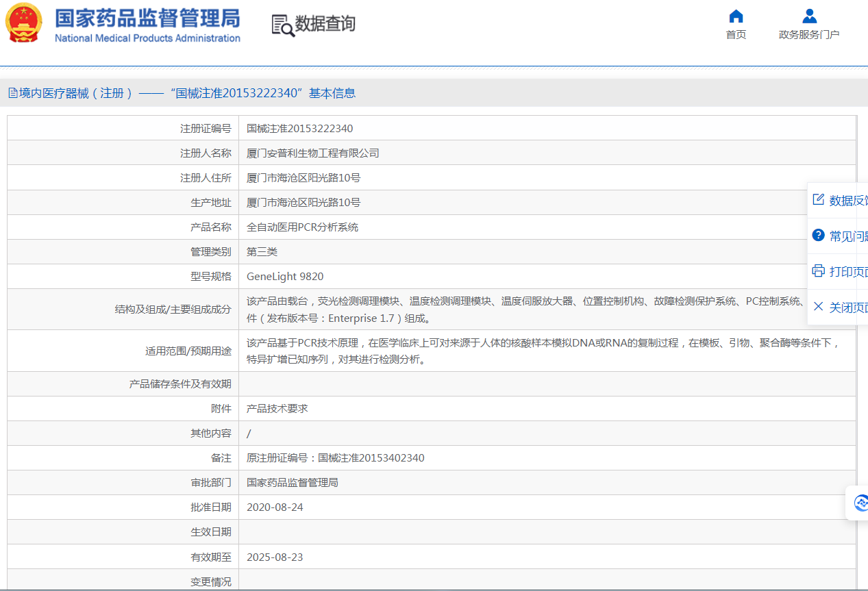Viewport: 868px width, 591px height.
Task: Click the document icon before 境内医疗器械
Action: click(12, 93)
